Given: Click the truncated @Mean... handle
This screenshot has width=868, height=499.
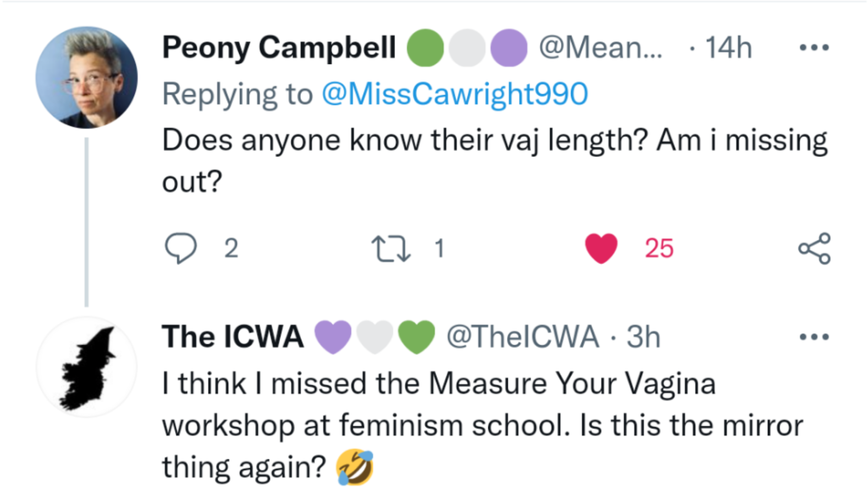Looking at the screenshot, I should pos(600,48).
